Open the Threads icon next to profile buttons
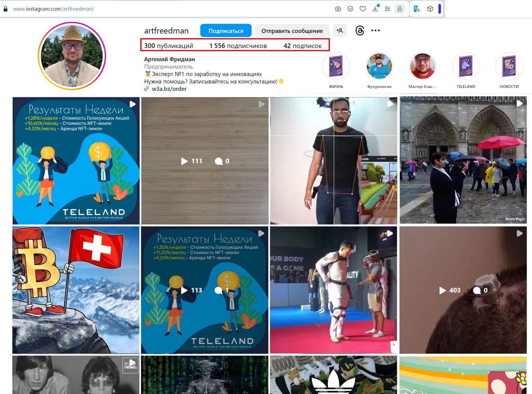Viewport: 532px width, 394px height. tap(359, 30)
